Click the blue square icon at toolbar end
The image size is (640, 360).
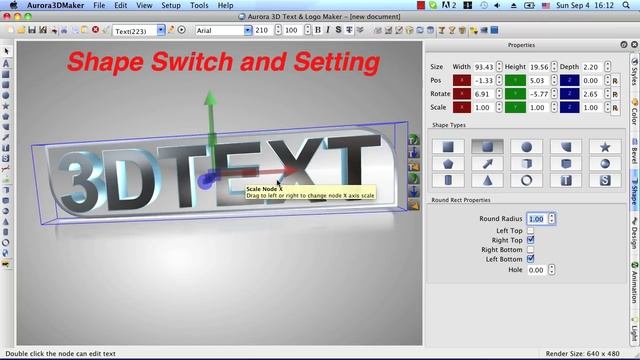point(494,30)
